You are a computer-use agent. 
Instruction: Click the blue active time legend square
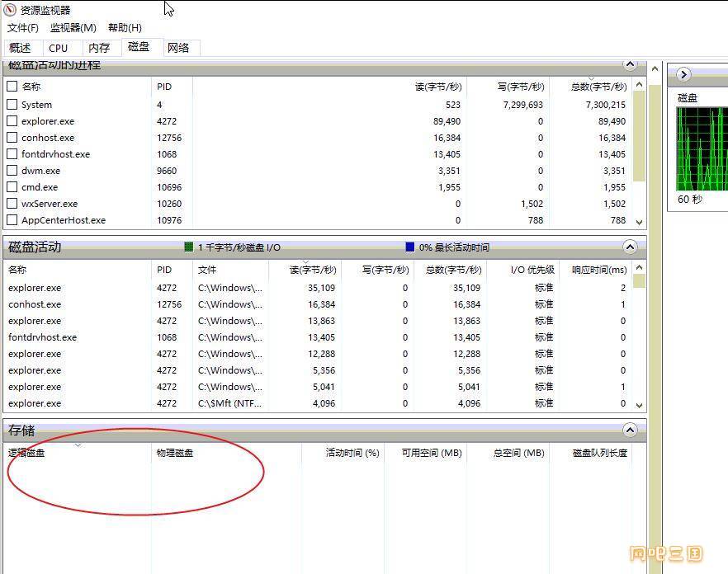pyautogui.click(x=410, y=247)
